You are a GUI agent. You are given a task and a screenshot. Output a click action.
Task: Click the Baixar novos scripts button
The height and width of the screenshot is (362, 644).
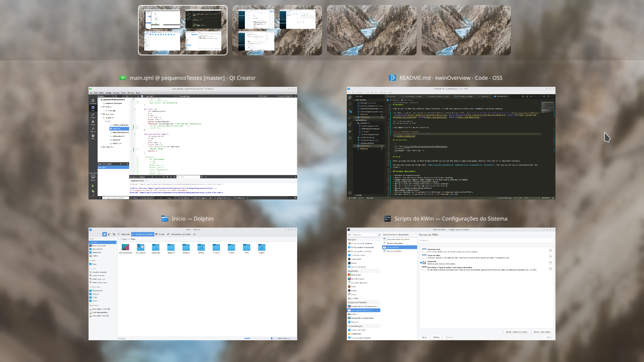pos(542,332)
